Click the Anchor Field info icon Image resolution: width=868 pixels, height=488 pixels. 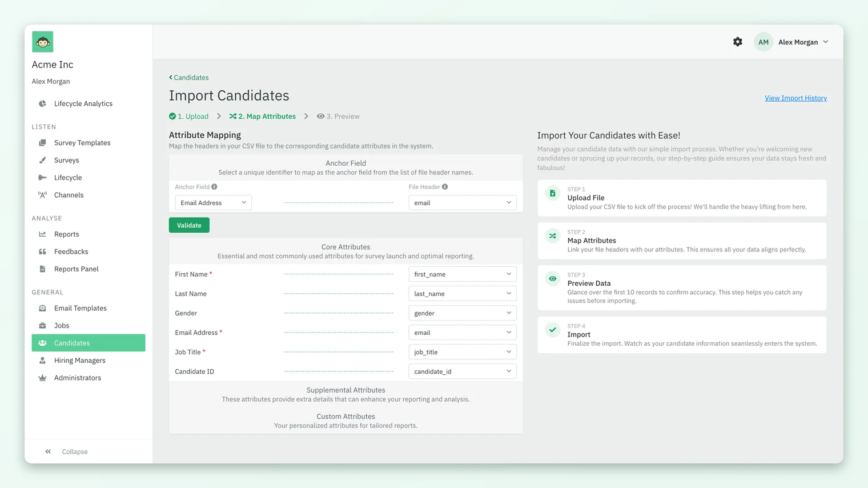click(214, 187)
